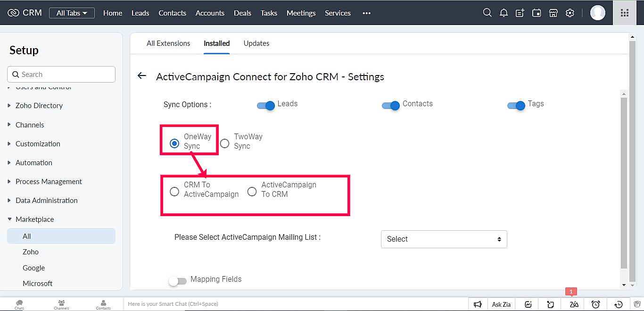Image resolution: width=644 pixels, height=311 pixels.
Task: Open the mailing list Select dropdown
Action: (444, 239)
